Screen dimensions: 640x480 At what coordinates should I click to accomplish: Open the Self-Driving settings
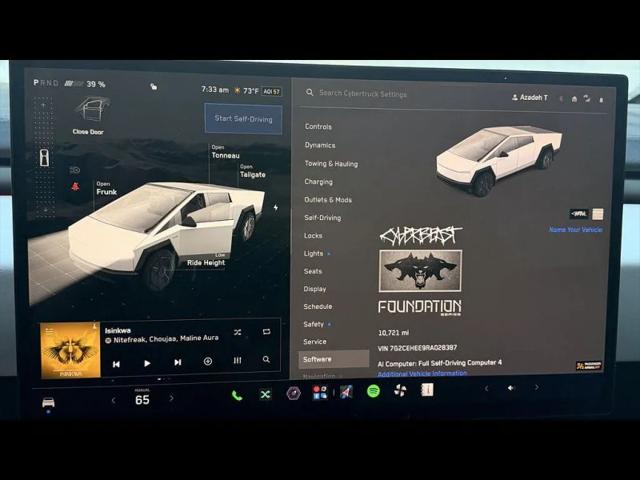point(322,218)
